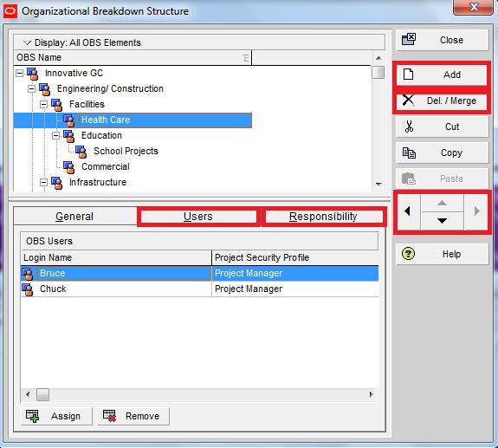Click the window-with-X icon beside Close
498x448 pixels.
point(409,39)
